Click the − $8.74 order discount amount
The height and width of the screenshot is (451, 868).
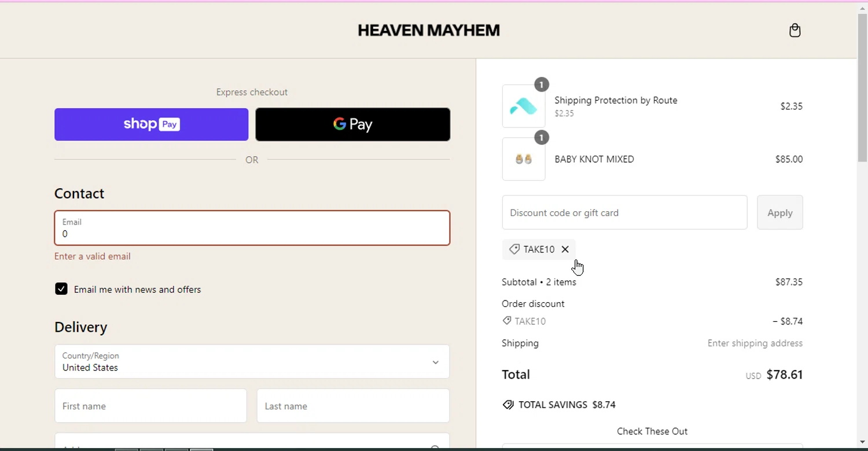(x=788, y=321)
